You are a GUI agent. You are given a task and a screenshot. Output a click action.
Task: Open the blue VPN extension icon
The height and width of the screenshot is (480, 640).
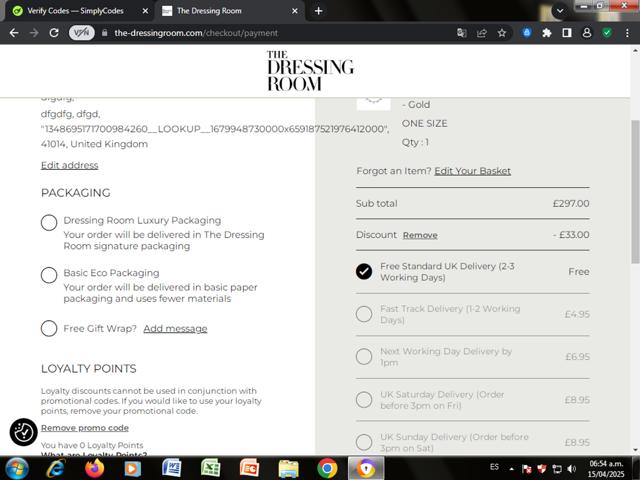(527, 33)
